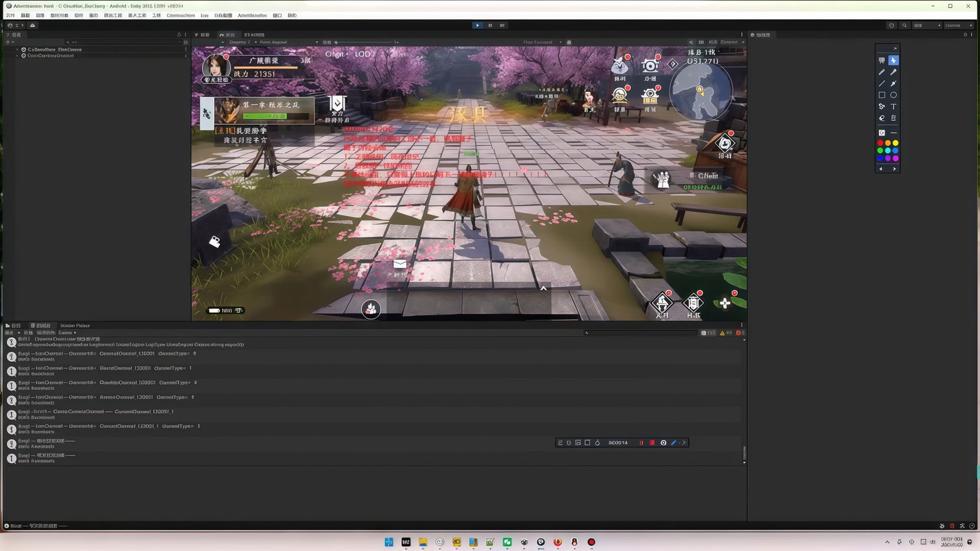Toggle the console error count filter

tap(740, 333)
